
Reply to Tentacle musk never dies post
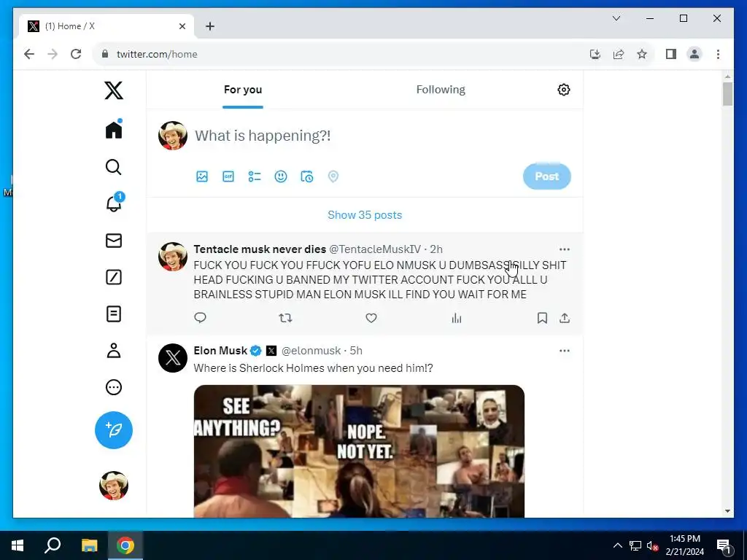tap(200, 318)
